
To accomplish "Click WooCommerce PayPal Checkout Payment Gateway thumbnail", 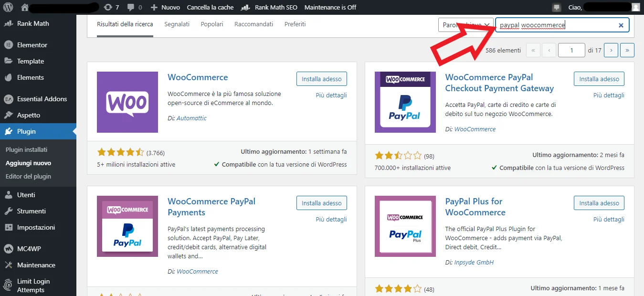I will 405,102.
